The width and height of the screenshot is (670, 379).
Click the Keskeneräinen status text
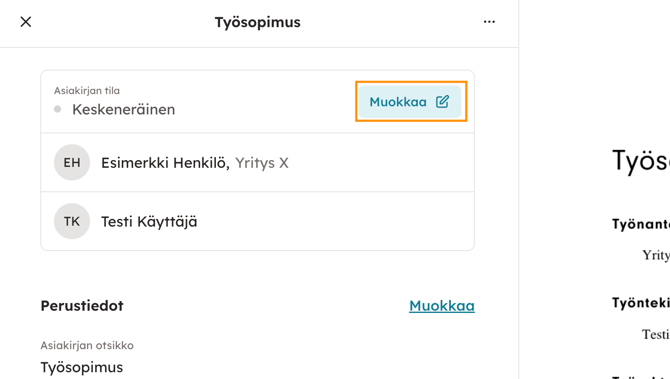pos(123,109)
